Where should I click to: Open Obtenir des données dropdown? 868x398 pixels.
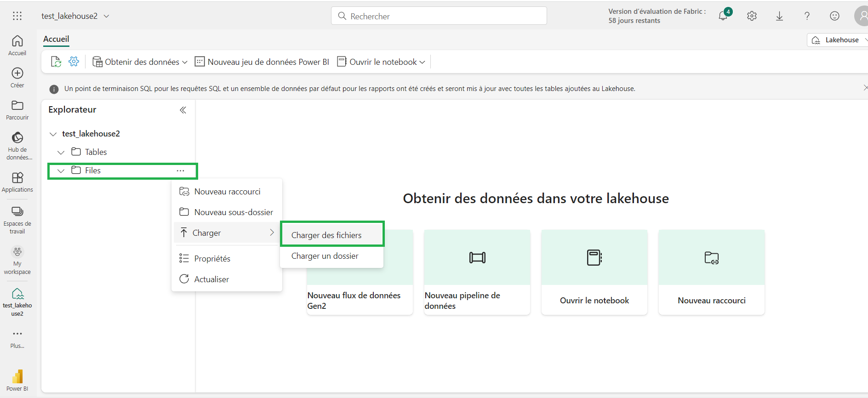(140, 62)
